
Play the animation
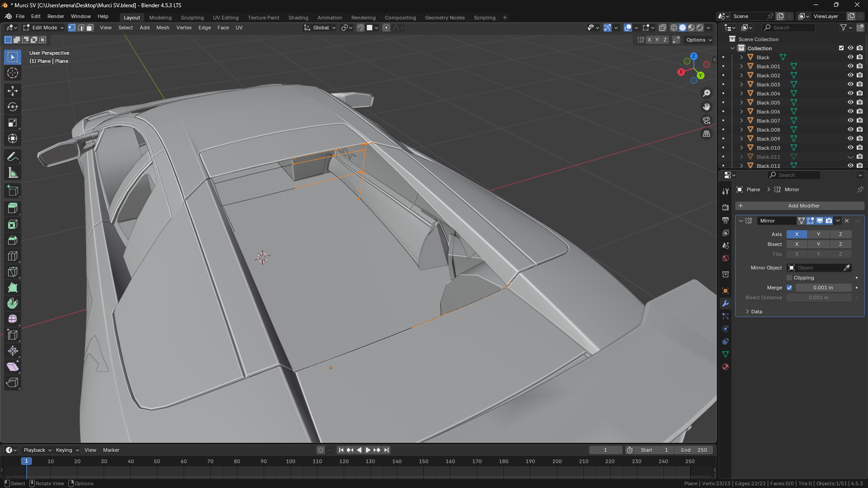[x=368, y=450]
